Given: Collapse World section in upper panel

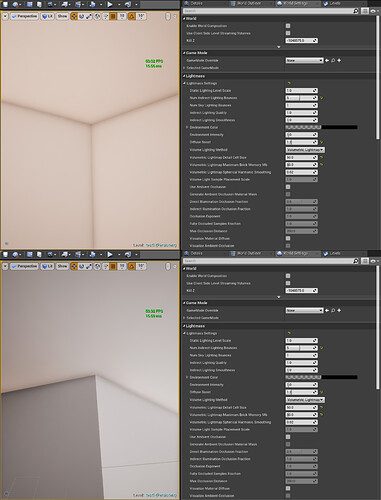Looking at the screenshot, I should click(184, 19).
